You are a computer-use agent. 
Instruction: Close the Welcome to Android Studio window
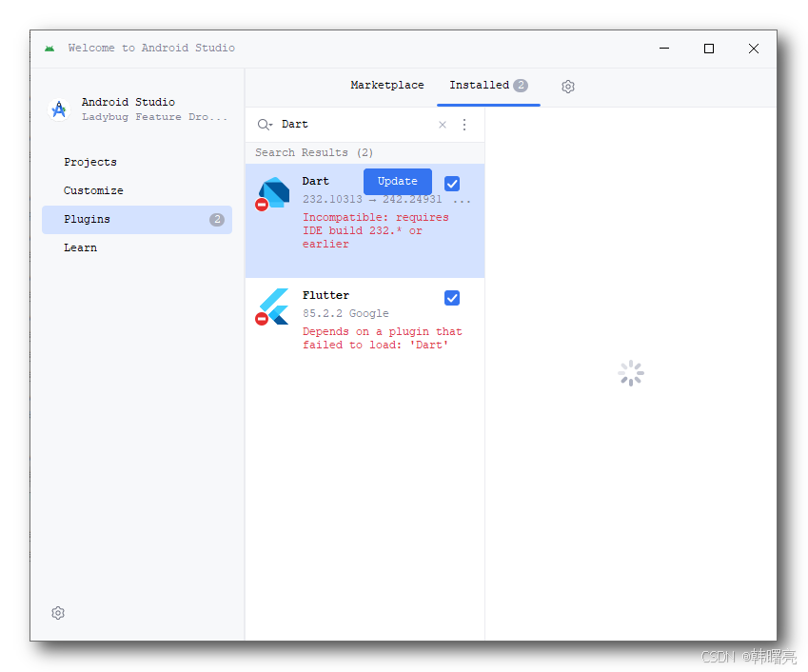point(754,49)
